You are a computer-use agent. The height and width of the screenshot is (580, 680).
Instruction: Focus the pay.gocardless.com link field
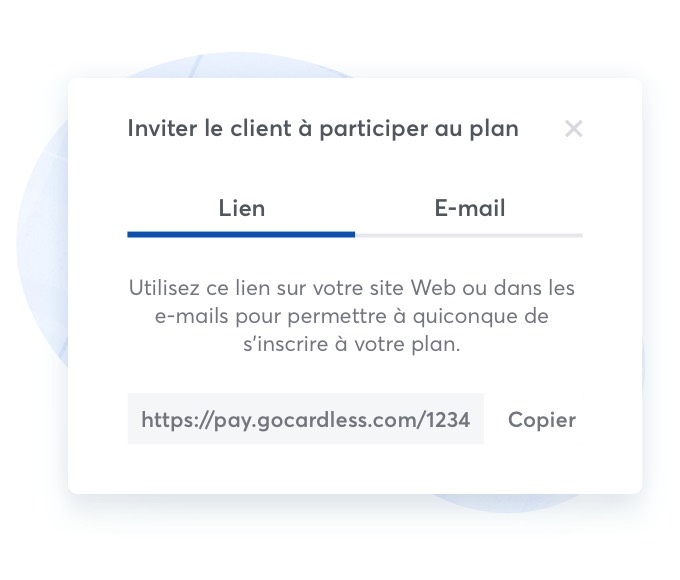pyautogui.click(x=305, y=420)
